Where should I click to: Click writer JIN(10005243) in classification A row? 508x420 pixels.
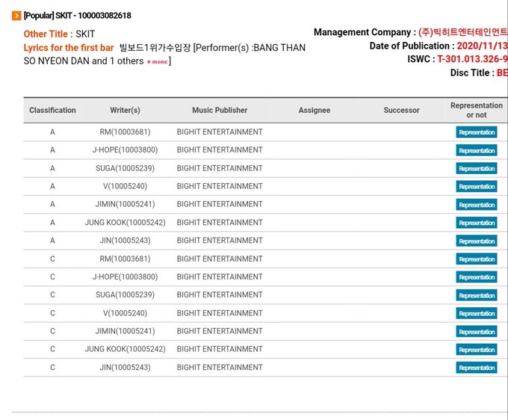(x=125, y=241)
